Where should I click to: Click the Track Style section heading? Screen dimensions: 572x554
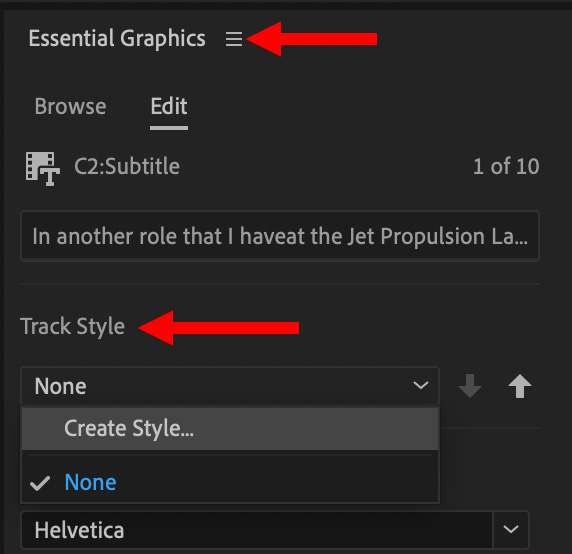coord(73,326)
